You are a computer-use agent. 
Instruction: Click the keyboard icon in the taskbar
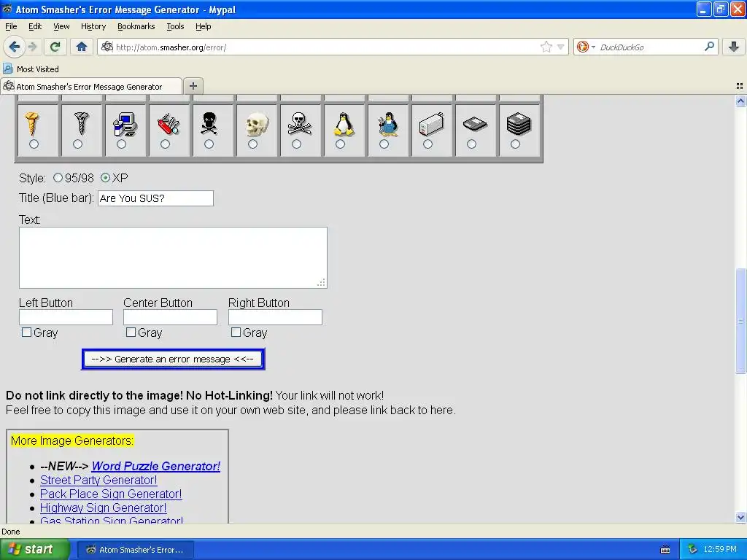coord(665,550)
